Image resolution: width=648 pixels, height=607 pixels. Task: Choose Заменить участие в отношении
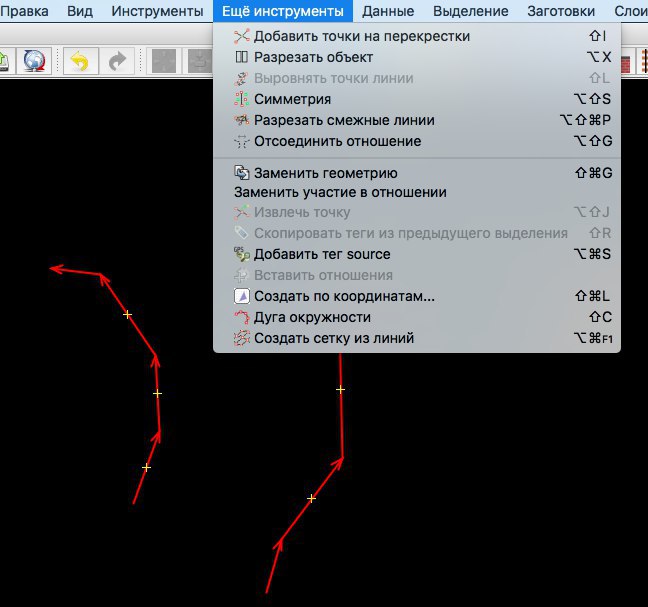(417, 192)
